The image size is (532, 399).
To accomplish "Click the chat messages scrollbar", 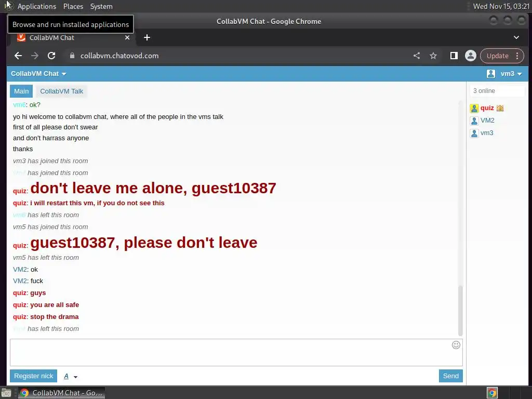I will click(x=460, y=311).
